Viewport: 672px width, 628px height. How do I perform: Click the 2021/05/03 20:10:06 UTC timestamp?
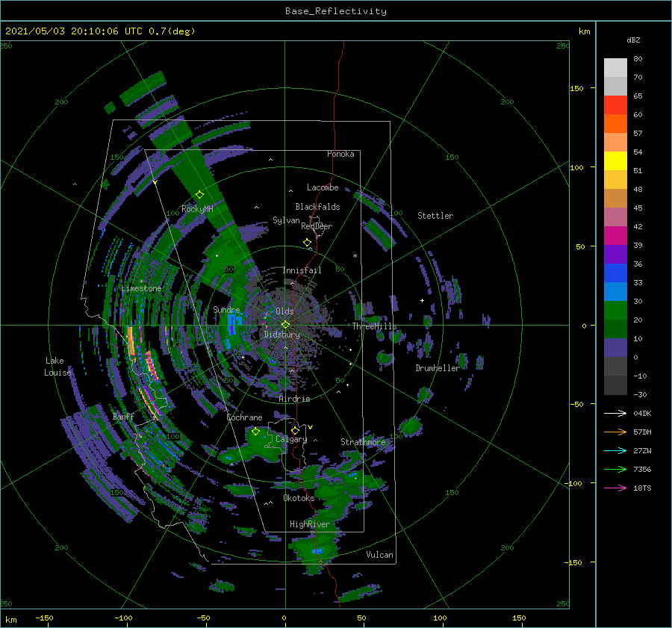pyautogui.click(x=73, y=31)
